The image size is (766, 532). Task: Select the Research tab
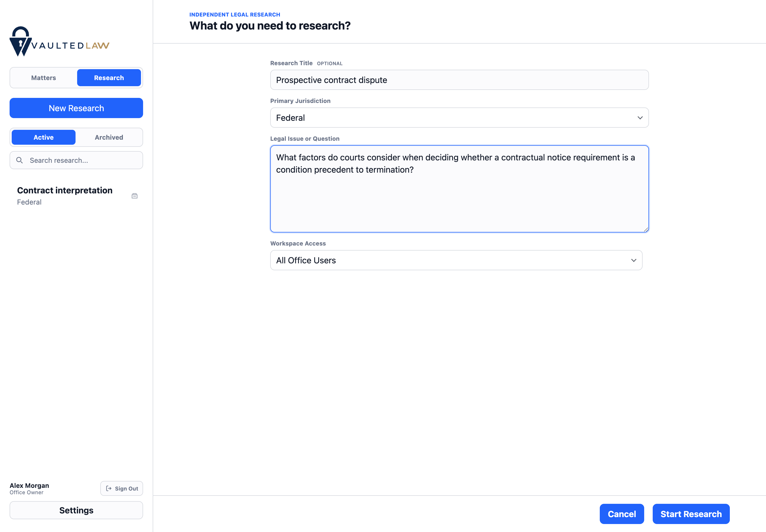point(109,78)
